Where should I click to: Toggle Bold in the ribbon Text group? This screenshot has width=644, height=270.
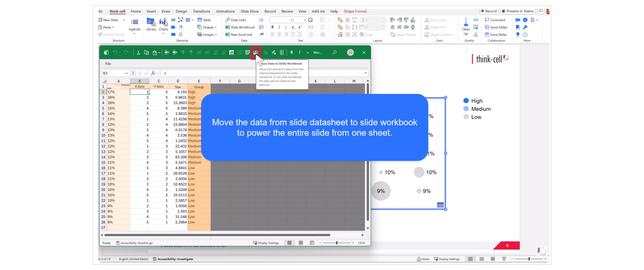[x=272, y=27]
